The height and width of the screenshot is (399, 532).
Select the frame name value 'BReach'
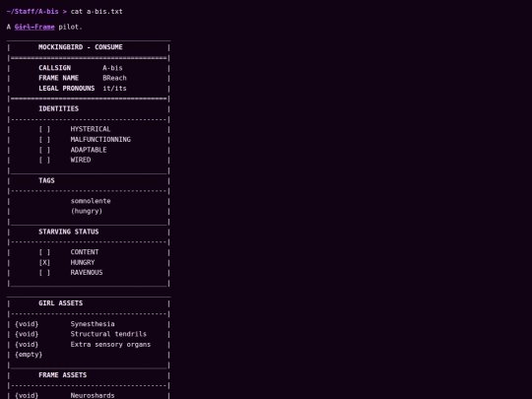[x=114, y=78]
